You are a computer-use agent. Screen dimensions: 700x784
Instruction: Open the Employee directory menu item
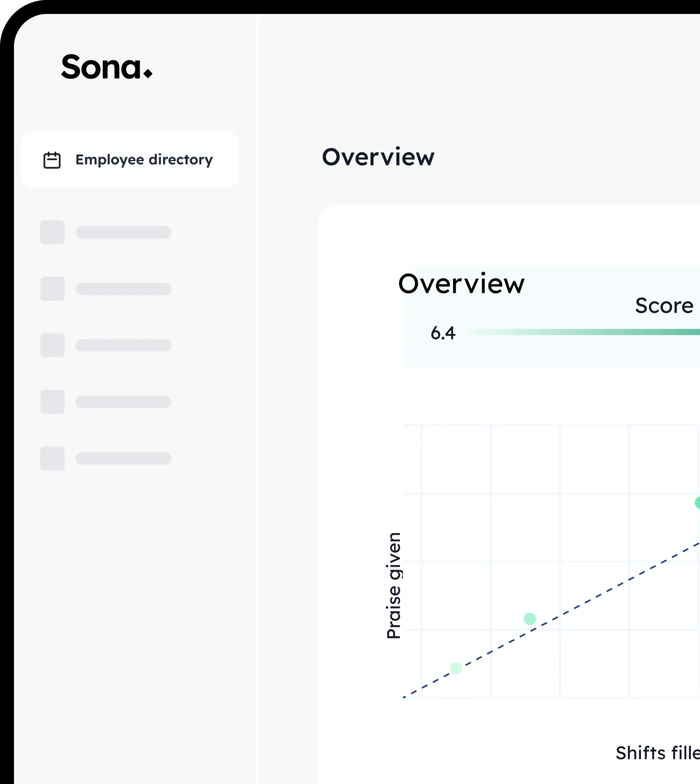pyautogui.click(x=144, y=160)
